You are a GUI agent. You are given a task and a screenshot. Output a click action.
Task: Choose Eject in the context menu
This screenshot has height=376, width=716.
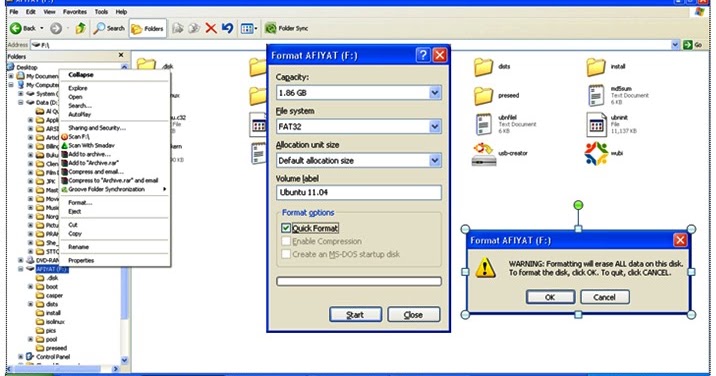(74, 212)
